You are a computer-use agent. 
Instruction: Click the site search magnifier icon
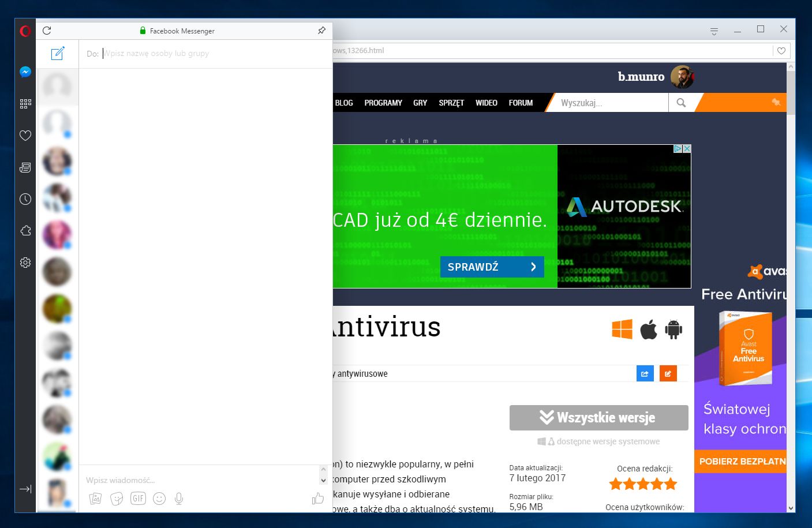[x=682, y=103]
